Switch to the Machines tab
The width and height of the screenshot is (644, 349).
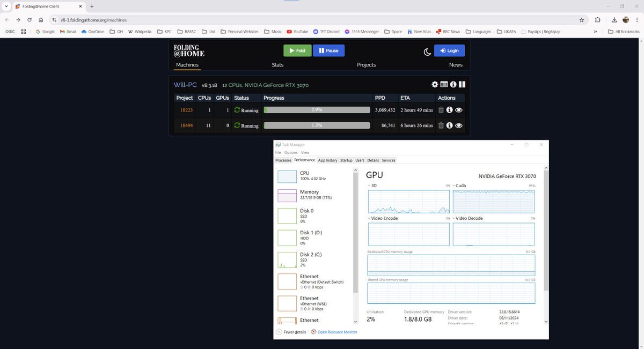point(187,65)
